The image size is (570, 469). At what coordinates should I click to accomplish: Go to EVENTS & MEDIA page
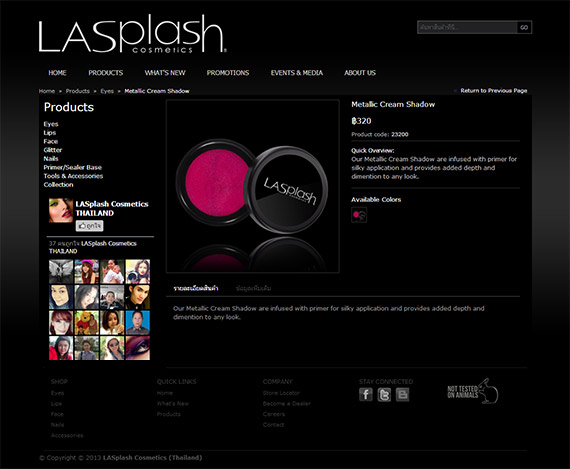pyautogui.click(x=297, y=73)
